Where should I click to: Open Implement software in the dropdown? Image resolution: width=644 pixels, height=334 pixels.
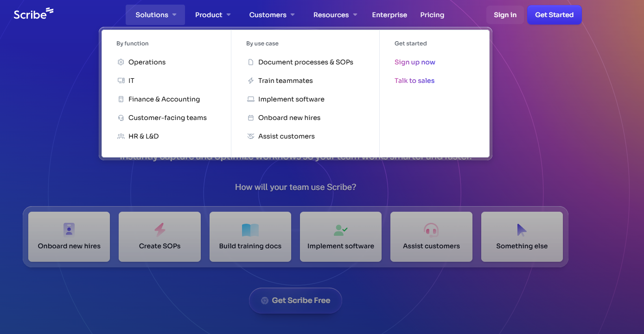(291, 99)
